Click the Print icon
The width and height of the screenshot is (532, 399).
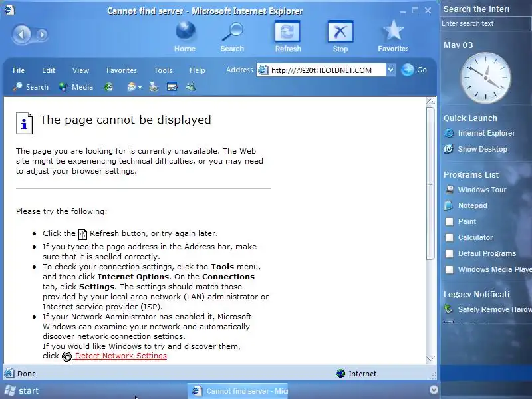coord(154,87)
